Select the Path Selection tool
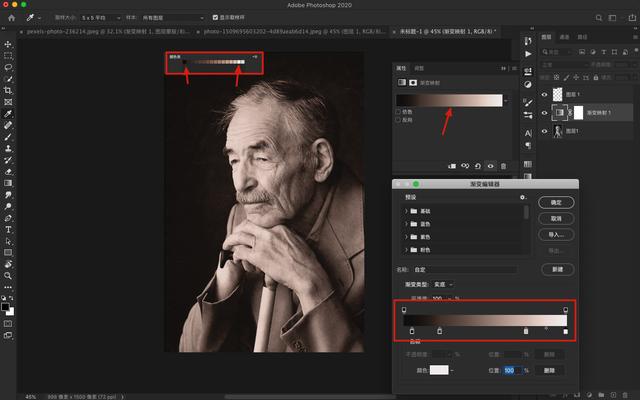 click(8, 241)
